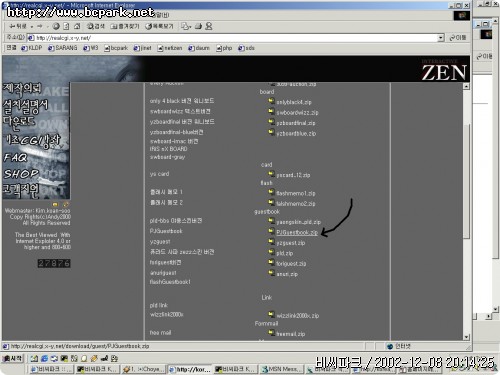Open the daum links bar shortcut
Viewport: 500px width, 375px height.
[x=199, y=48]
